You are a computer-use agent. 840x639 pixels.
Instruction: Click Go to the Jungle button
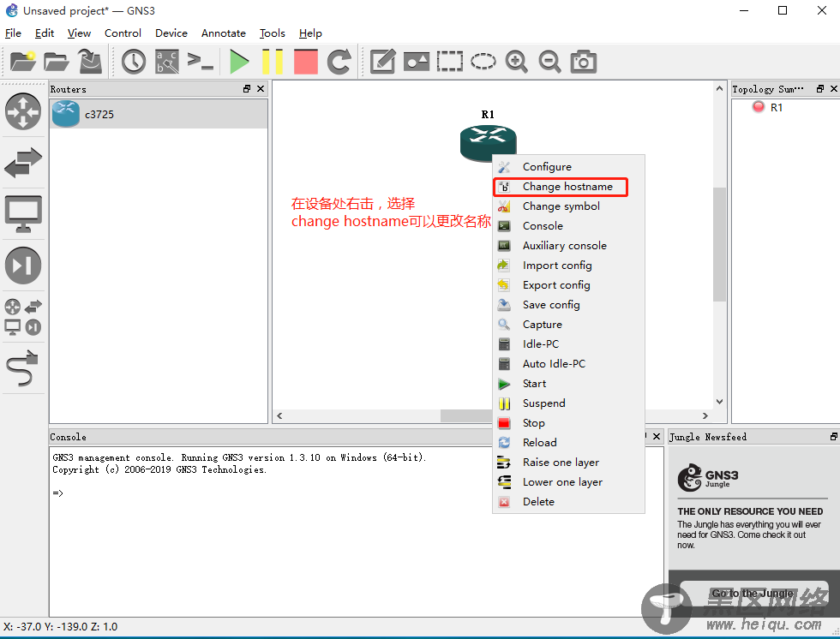tap(753, 593)
